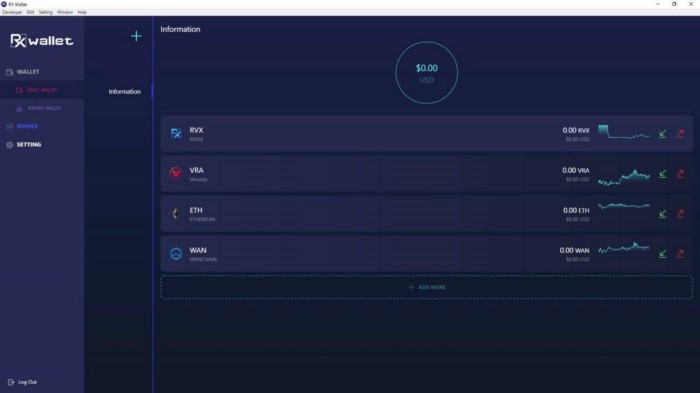
Task: Click the ADD MORE button
Action: click(427, 287)
